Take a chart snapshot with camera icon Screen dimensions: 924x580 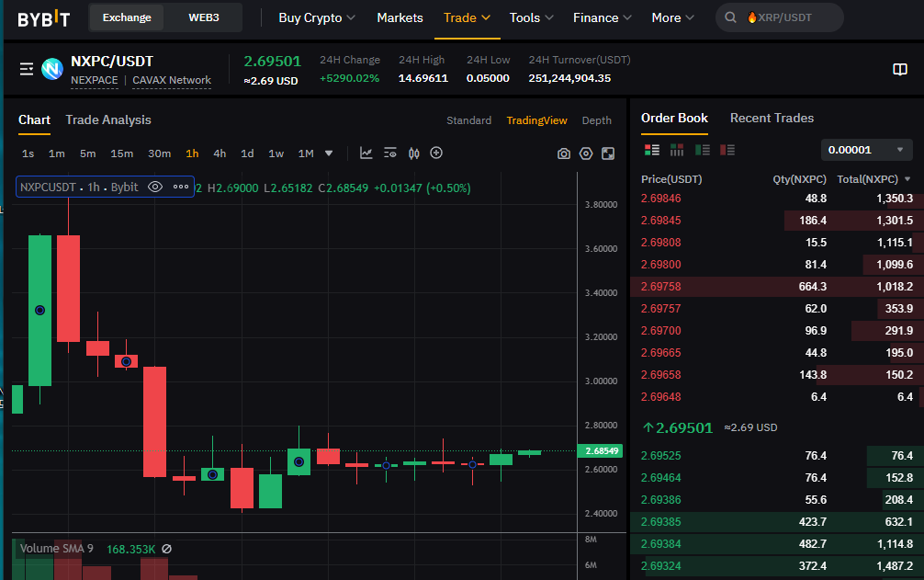[563, 154]
